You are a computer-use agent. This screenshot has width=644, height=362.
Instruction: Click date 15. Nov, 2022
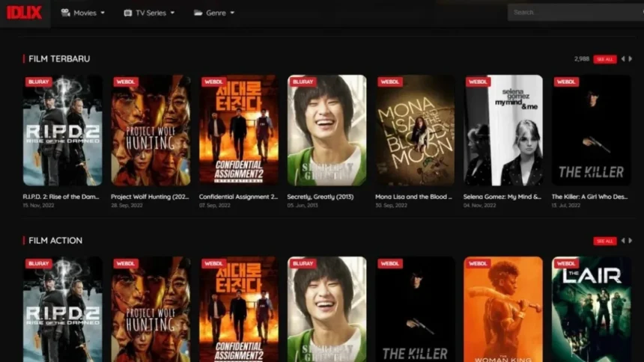[x=39, y=205]
